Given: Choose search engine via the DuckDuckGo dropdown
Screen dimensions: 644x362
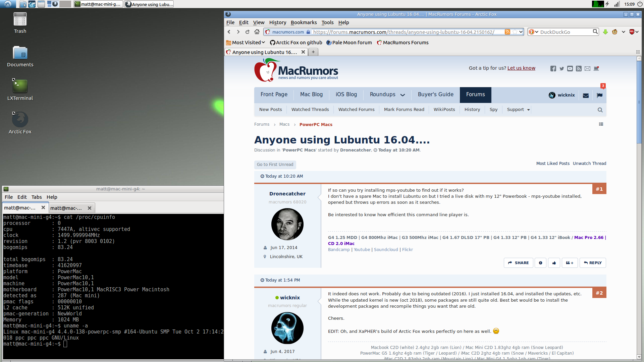Looking at the screenshot, I should [534, 32].
